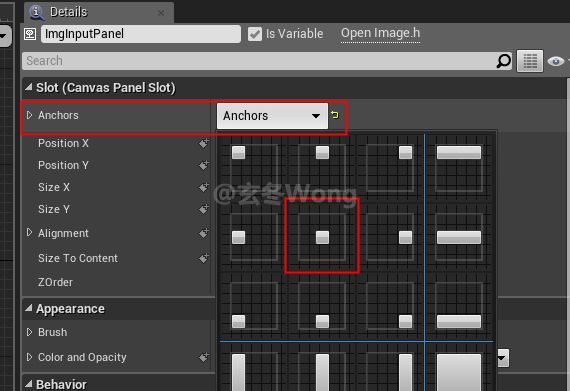Image resolution: width=570 pixels, height=391 pixels.
Task: Click the Position X label
Action: tap(63, 143)
